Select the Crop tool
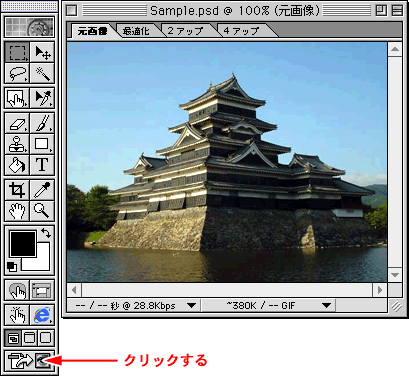Screen dimensions: 409x376 [17, 190]
